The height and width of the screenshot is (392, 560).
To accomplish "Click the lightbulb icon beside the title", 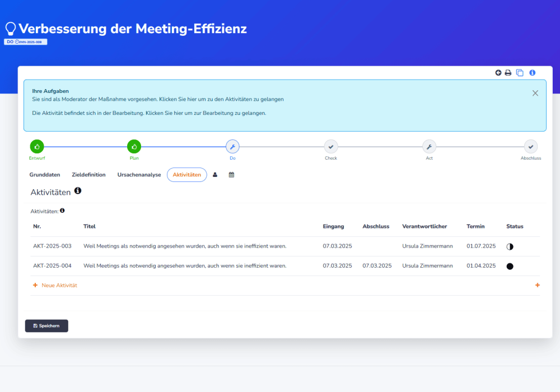I will tap(10, 29).
